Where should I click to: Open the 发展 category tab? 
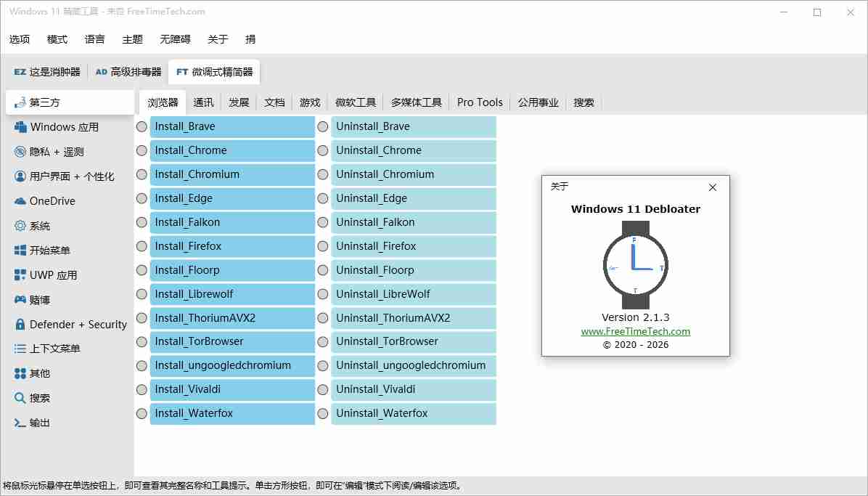pyautogui.click(x=239, y=102)
